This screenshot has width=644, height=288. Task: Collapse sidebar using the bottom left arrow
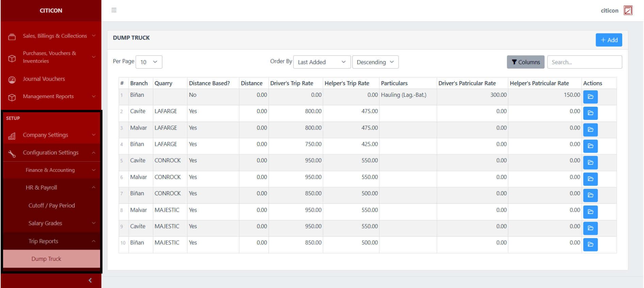coord(90,280)
